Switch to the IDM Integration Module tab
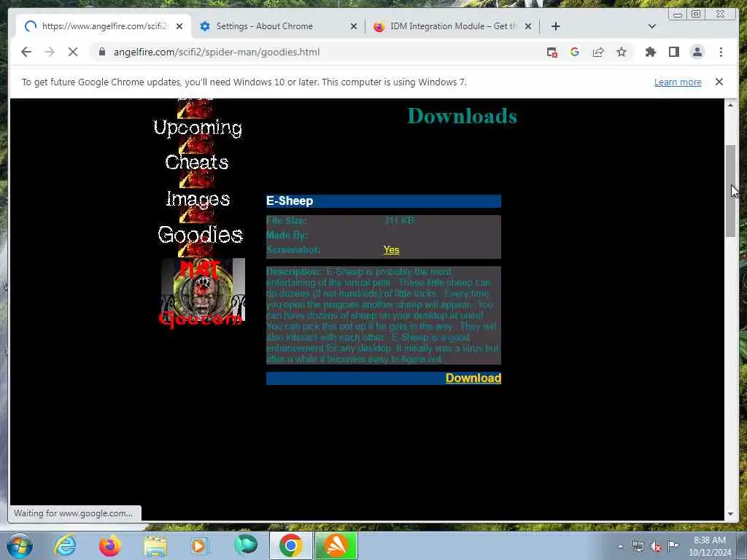The width and height of the screenshot is (747, 560). (x=452, y=26)
